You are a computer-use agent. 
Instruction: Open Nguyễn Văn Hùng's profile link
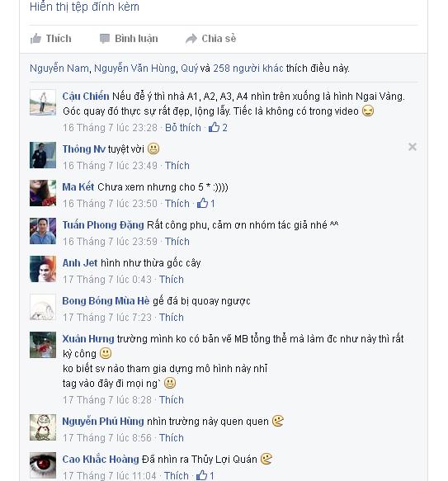(134, 68)
